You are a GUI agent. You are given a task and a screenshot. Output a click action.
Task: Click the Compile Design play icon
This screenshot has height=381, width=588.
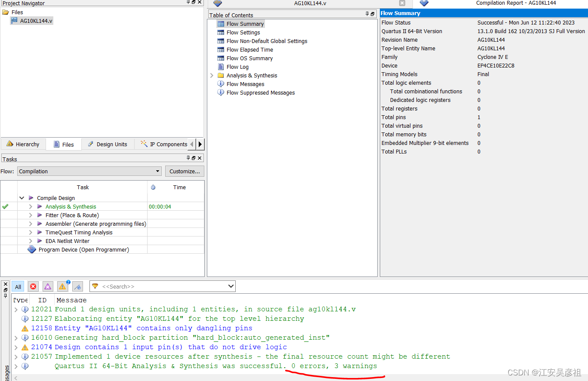click(31, 198)
